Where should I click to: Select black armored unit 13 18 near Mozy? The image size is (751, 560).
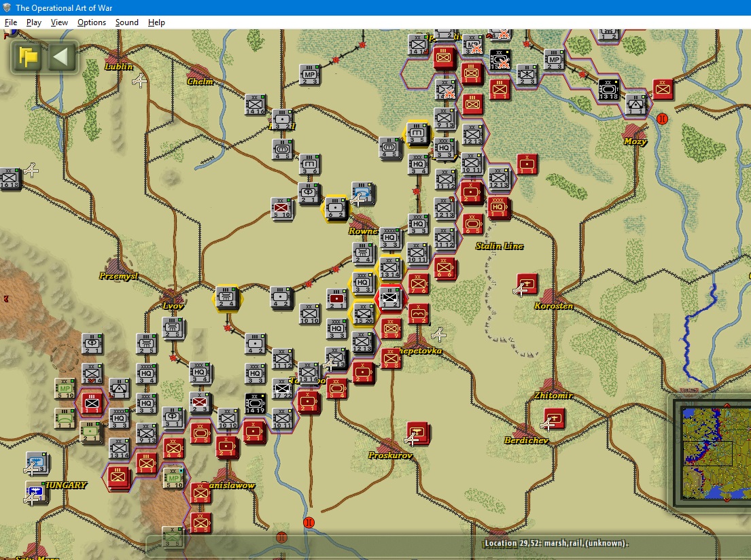click(609, 90)
